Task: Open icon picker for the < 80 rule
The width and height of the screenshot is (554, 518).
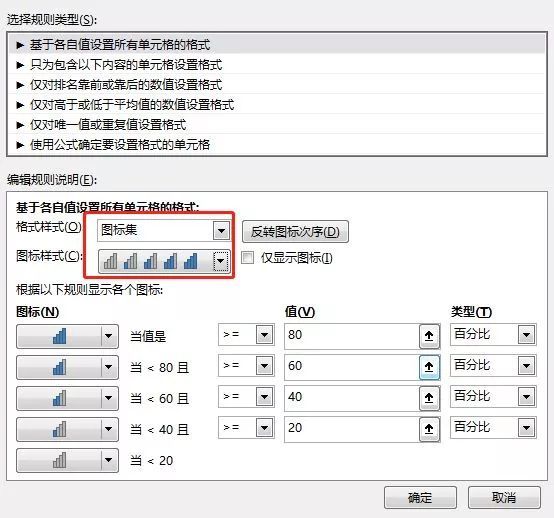Action: 67,367
